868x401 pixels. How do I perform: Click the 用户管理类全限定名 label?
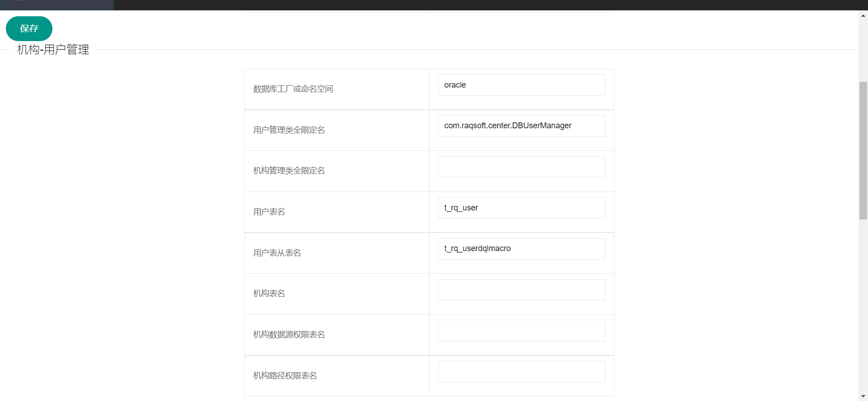click(289, 130)
